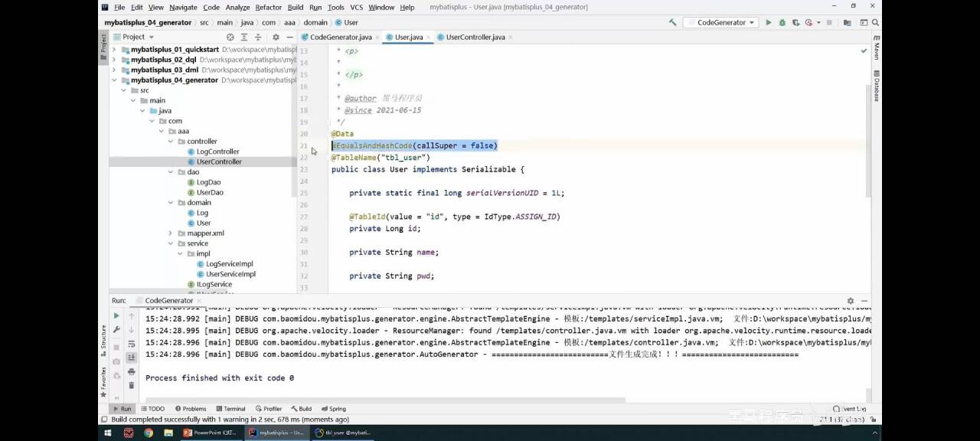The height and width of the screenshot is (441, 980).
Task: Build project with the hammer icon
Action: 673,22
